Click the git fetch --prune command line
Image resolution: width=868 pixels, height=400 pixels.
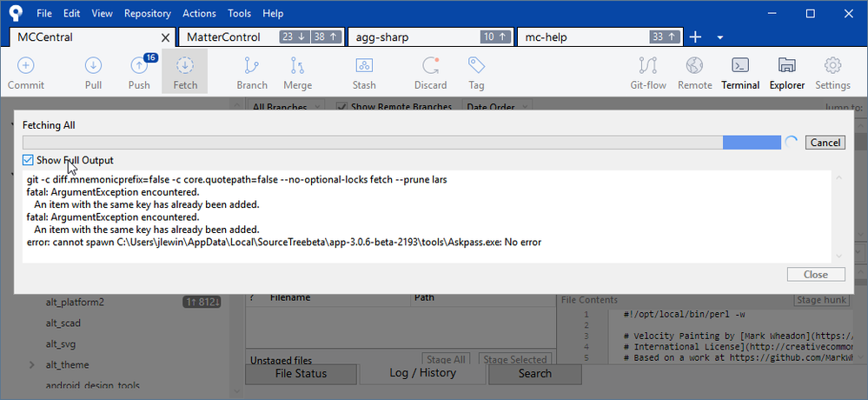click(237, 180)
